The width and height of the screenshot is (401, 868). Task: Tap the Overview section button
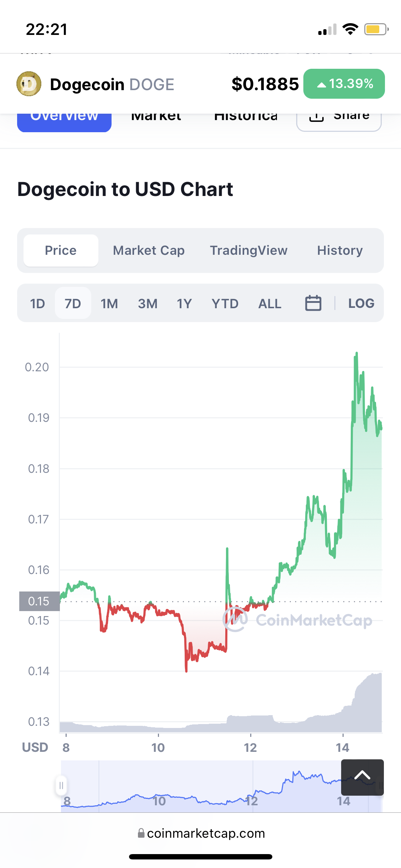pos(64,121)
